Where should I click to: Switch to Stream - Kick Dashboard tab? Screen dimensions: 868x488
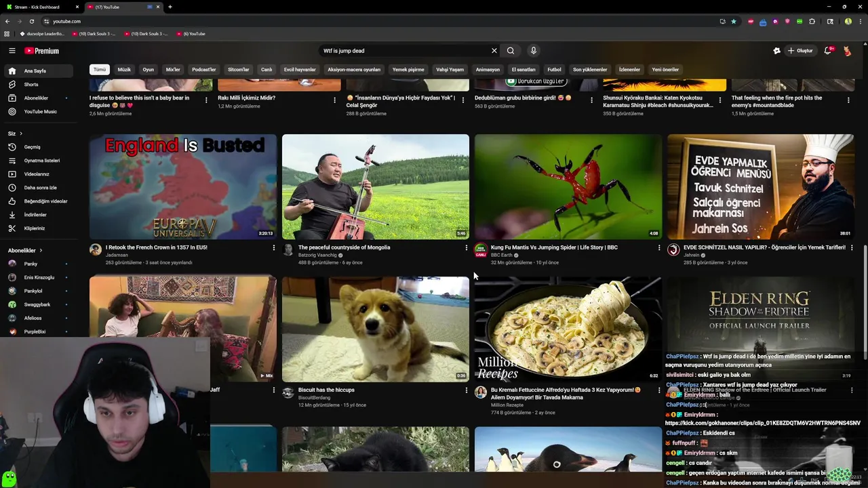click(x=41, y=7)
